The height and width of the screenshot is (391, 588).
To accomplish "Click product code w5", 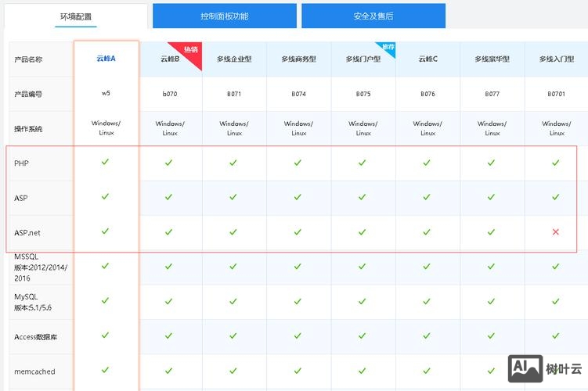I will tap(106, 93).
